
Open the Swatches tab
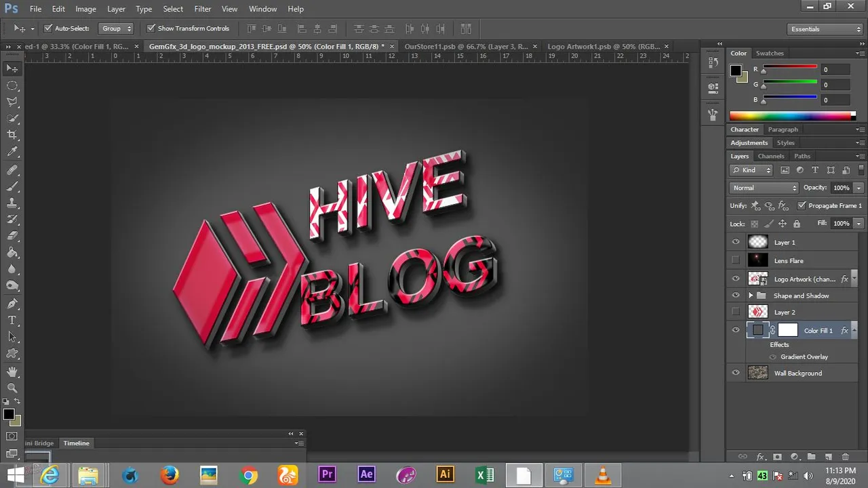[x=770, y=53]
